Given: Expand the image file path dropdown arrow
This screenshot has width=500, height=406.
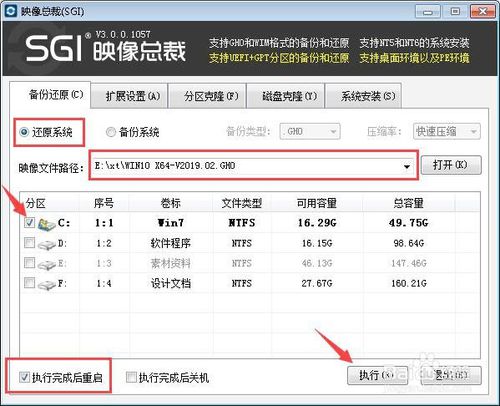Looking at the screenshot, I should pos(407,166).
